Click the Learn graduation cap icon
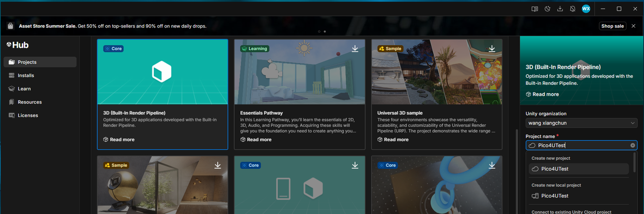Image resolution: width=644 pixels, height=214 pixels. point(12,89)
